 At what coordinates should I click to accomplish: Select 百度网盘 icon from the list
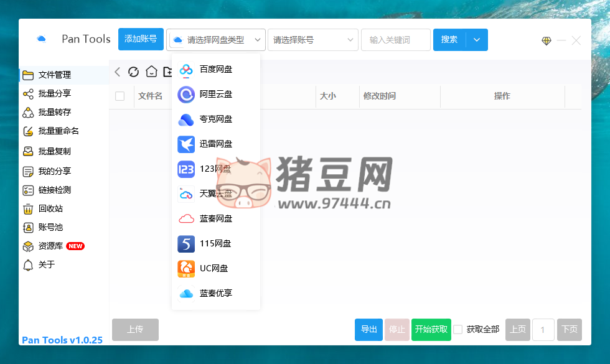point(186,69)
